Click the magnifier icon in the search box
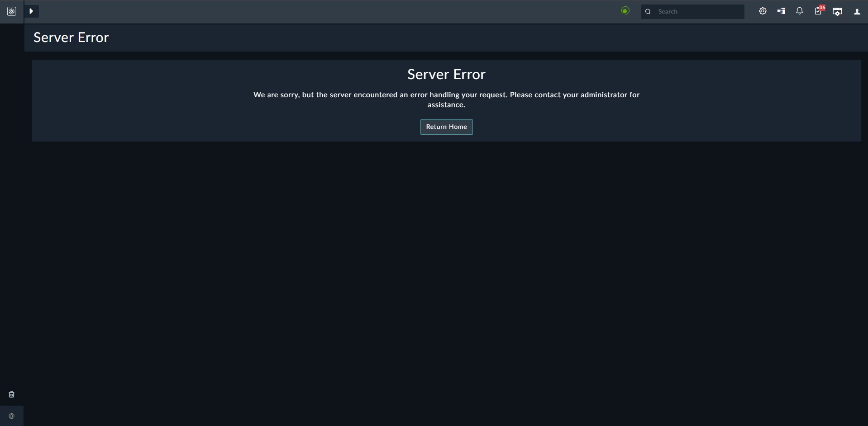Screen dimensions: 868x426 (x=648, y=12)
